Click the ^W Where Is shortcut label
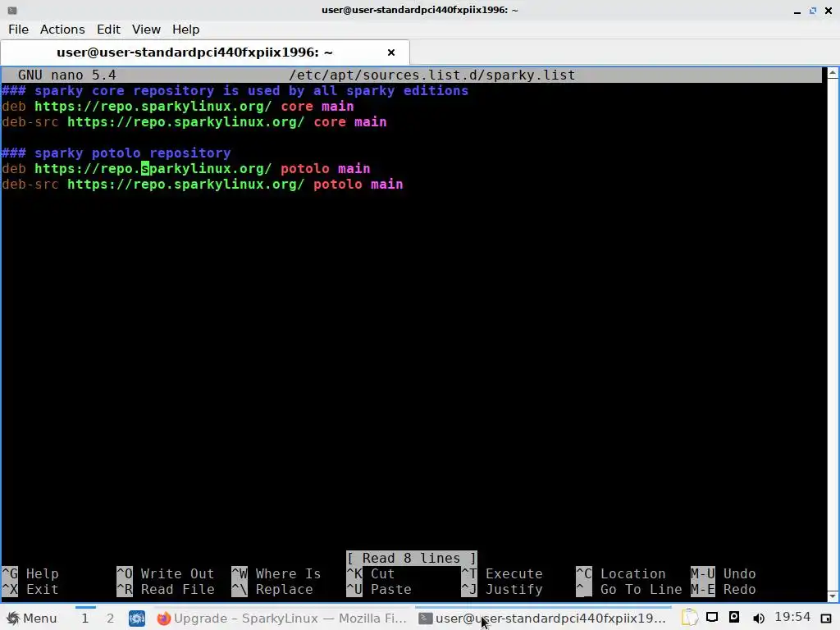This screenshot has width=840, height=630. (276, 573)
